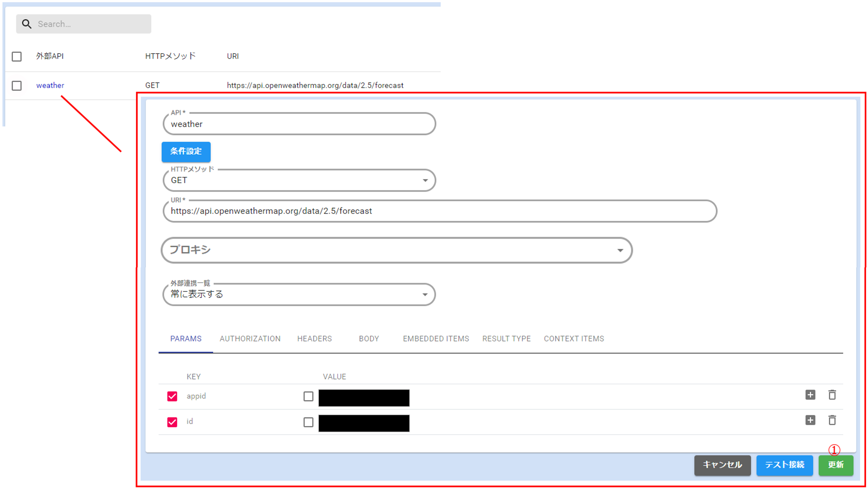The image size is (868, 490).
Task: Click the green 更新 button
Action: (x=836, y=465)
